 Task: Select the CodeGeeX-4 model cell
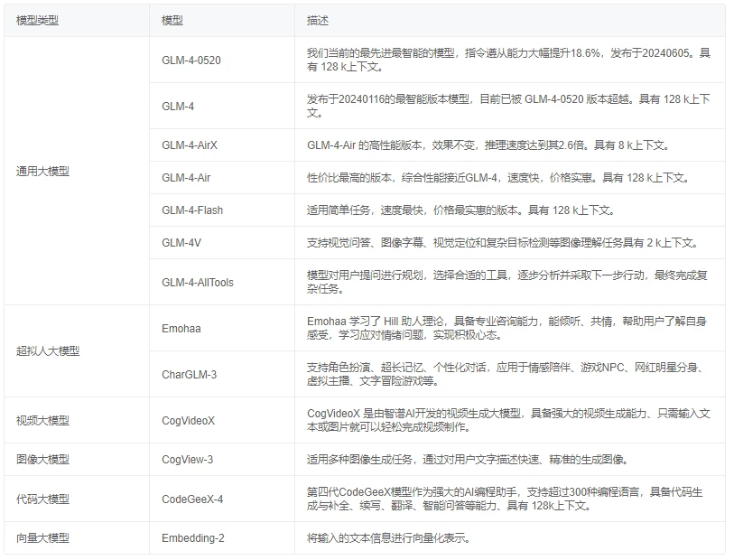[222, 499]
